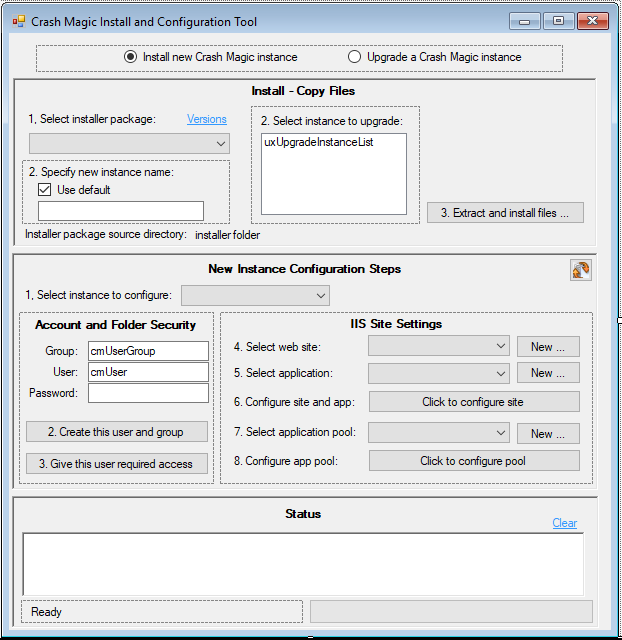Click the Clear link in Status

pyautogui.click(x=564, y=523)
